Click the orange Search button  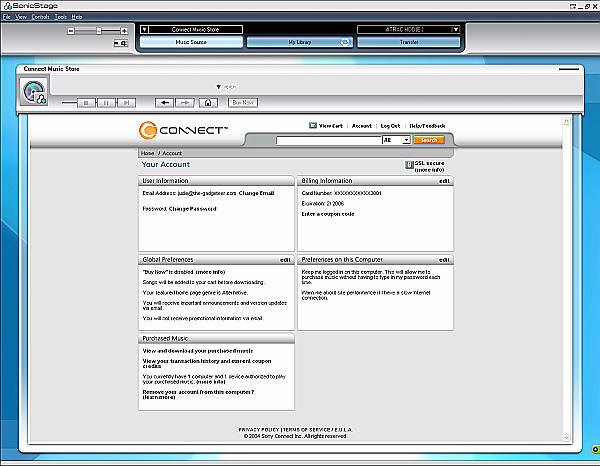tap(428, 141)
